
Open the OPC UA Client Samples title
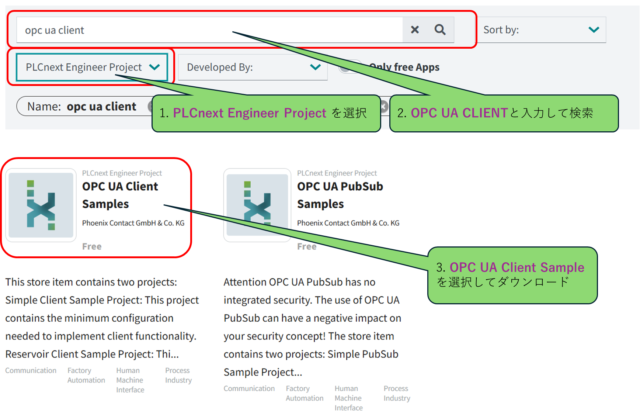pos(119,195)
